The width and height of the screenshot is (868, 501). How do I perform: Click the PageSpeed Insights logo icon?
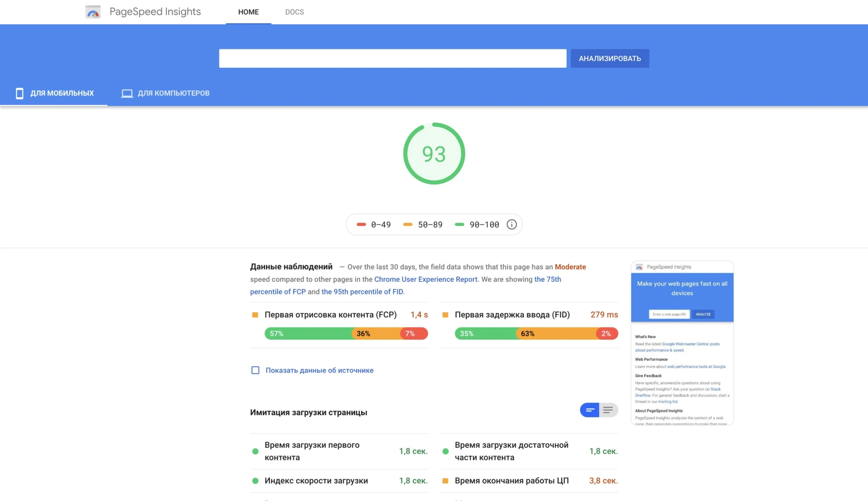coord(93,12)
